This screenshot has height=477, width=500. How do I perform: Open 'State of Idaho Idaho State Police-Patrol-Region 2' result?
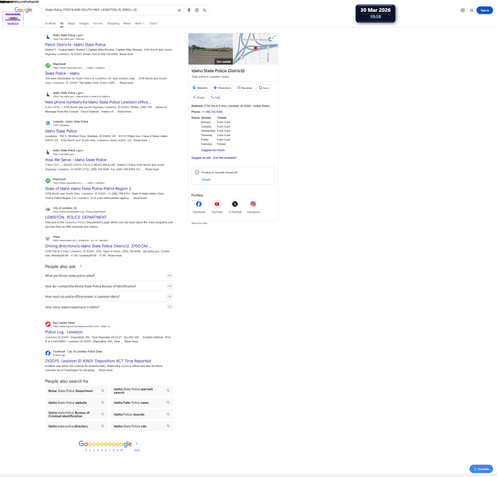[88, 189]
